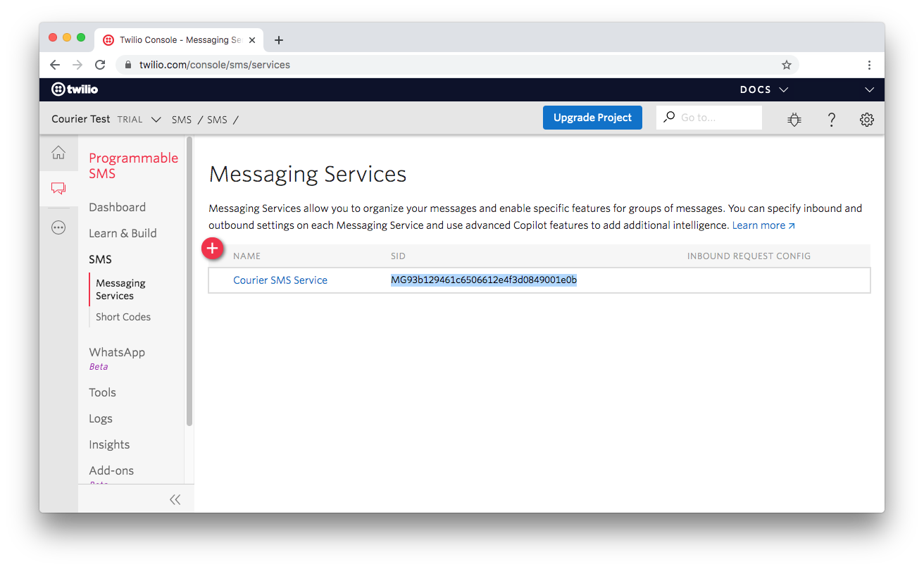Click the NAME column header
This screenshot has height=569, width=924.
[246, 256]
